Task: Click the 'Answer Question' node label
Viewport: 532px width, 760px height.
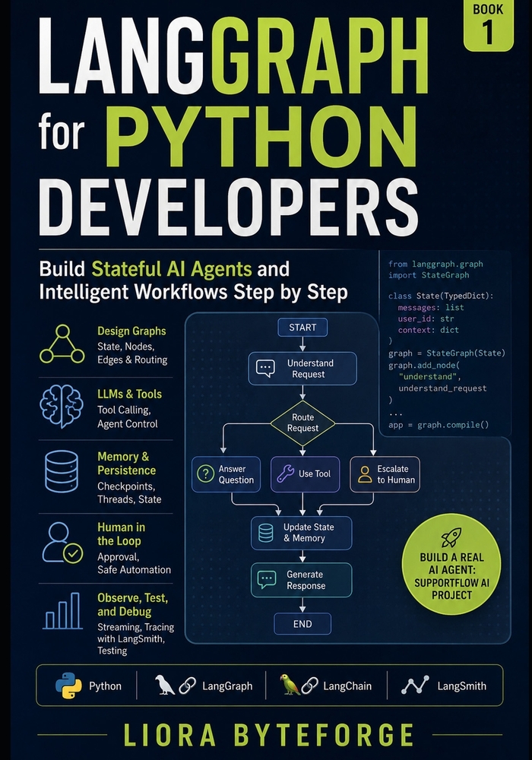Action: [236, 474]
